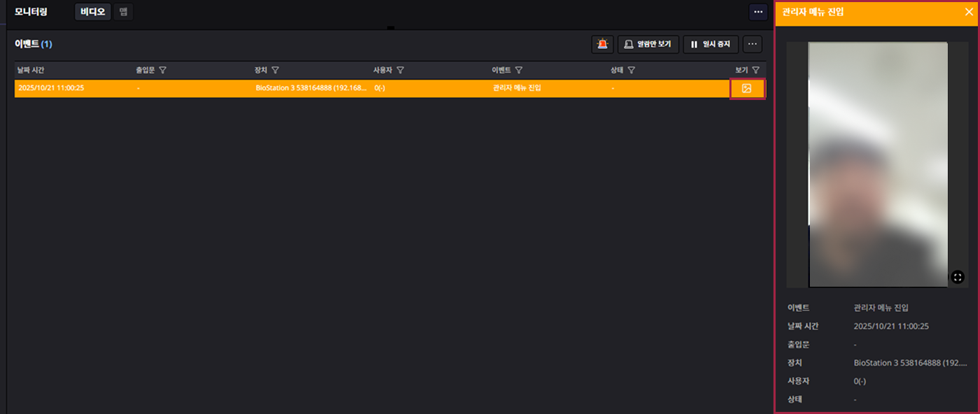Click the blurred snapshot image
This screenshot has width=980, height=414.
pyautogui.click(x=878, y=164)
